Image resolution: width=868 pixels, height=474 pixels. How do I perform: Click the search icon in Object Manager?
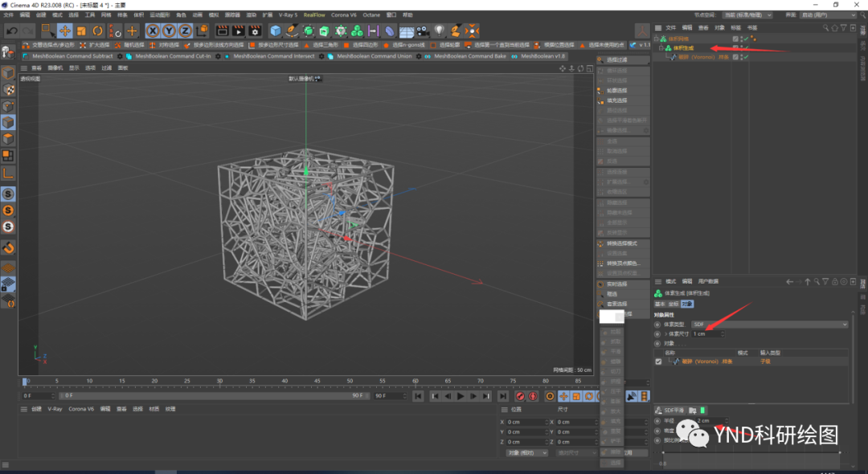[825, 27]
